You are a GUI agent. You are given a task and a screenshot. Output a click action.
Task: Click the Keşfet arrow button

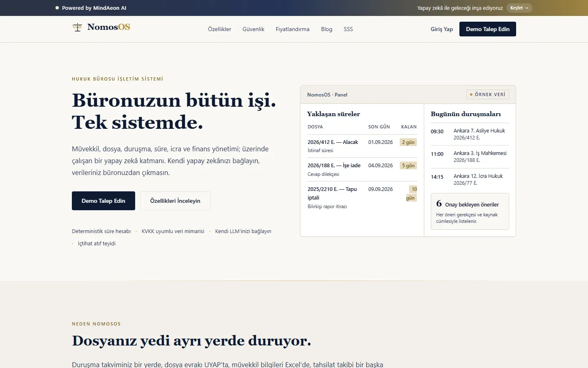519,8
